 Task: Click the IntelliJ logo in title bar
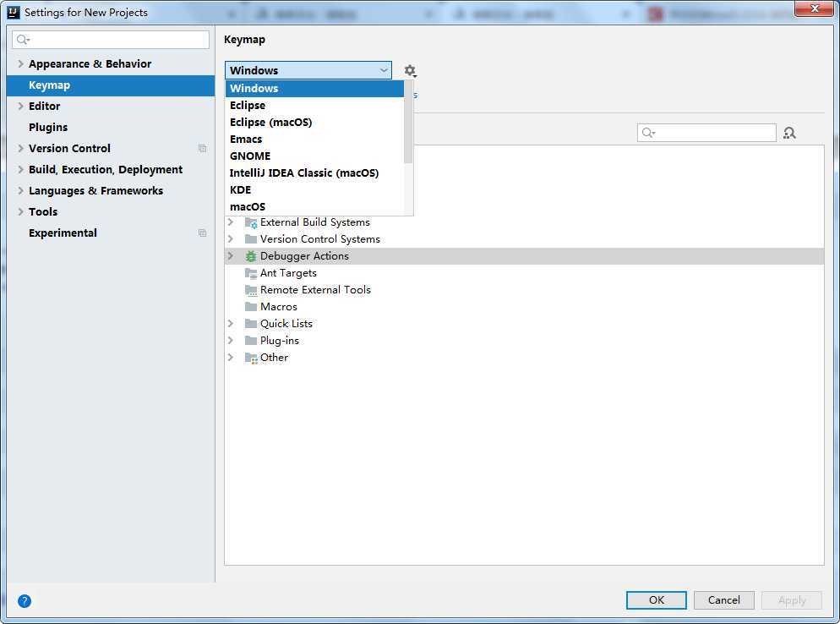point(14,12)
